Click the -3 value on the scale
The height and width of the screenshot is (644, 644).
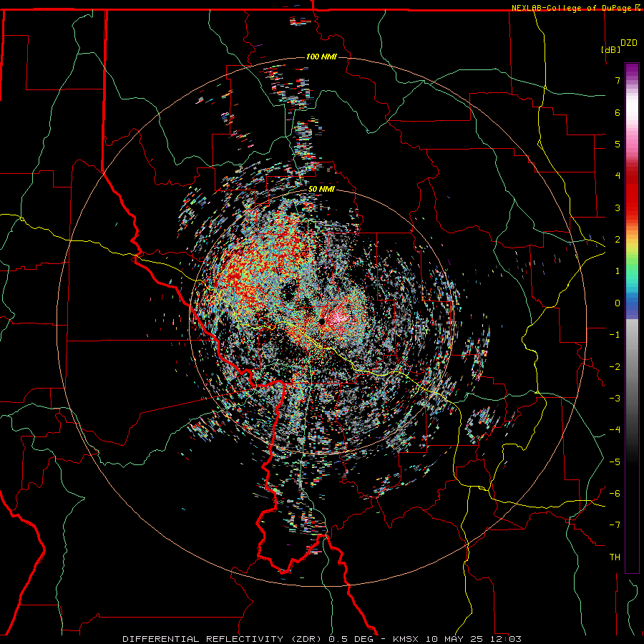pos(615,399)
